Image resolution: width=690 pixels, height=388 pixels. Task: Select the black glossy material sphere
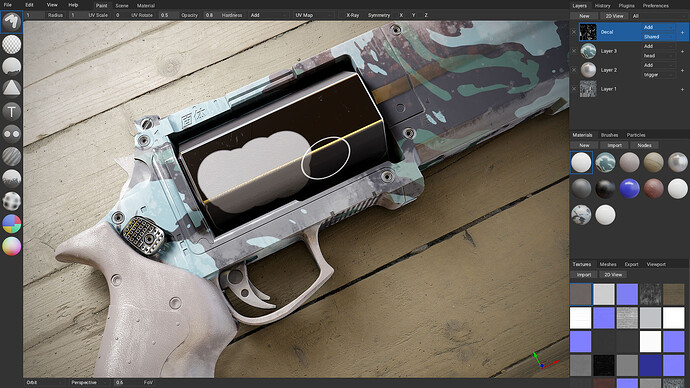coord(605,189)
